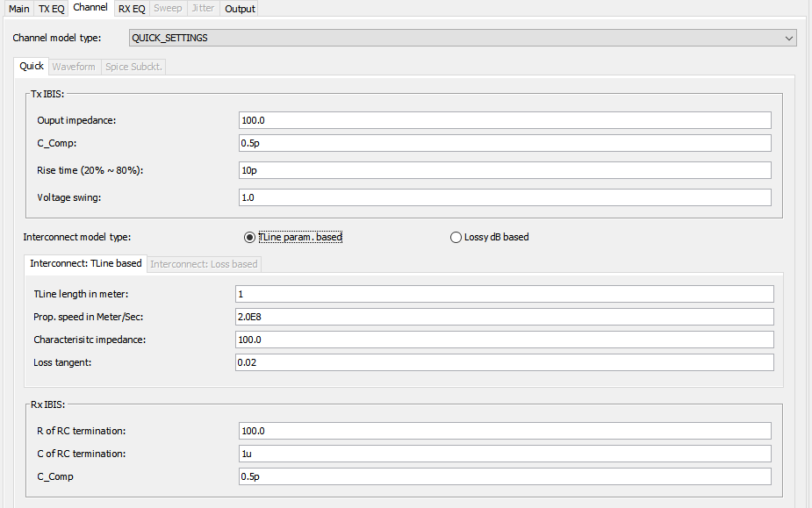Click the Tx IBIS C_Comp field
The image size is (812, 508).
tap(504, 143)
